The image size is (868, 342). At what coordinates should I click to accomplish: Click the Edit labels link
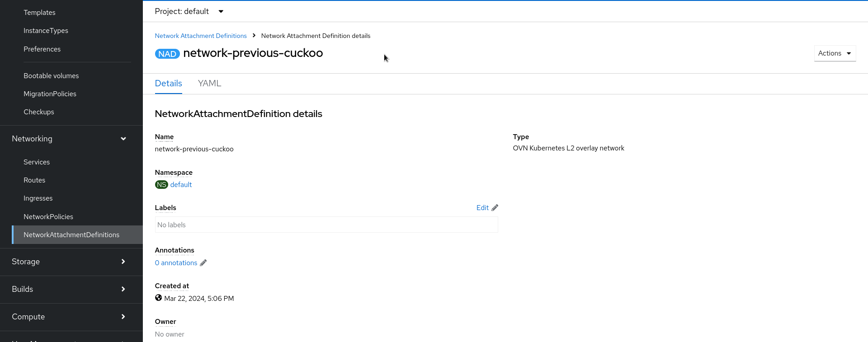pyautogui.click(x=482, y=208)
